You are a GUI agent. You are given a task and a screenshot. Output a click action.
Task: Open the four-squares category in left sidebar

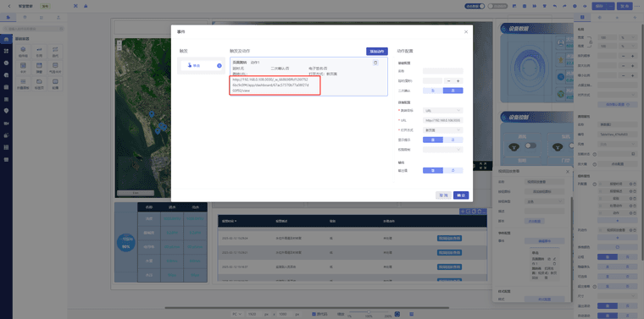[6, 52]
